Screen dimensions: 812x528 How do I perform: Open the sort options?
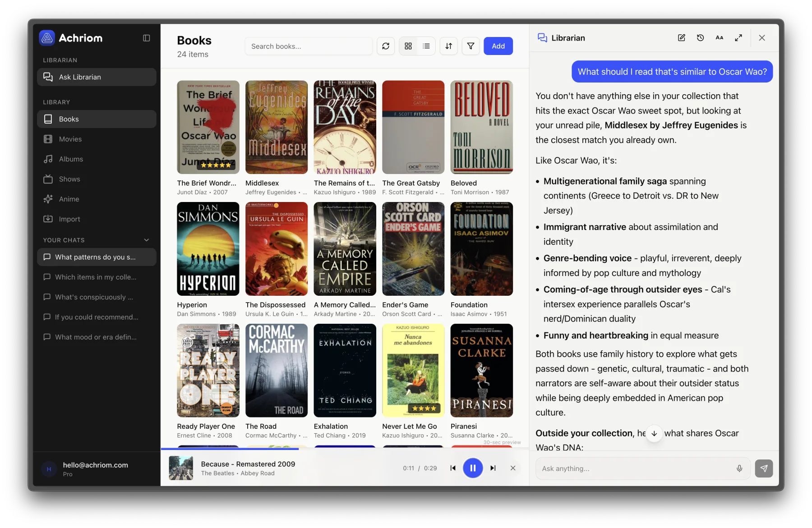pos(449,46)
